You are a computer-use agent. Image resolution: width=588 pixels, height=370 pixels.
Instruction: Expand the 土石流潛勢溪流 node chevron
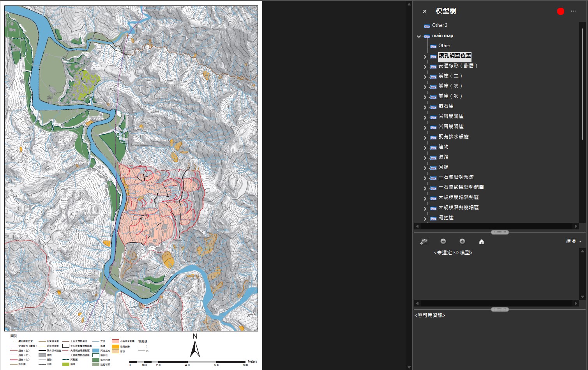point(425,178)
